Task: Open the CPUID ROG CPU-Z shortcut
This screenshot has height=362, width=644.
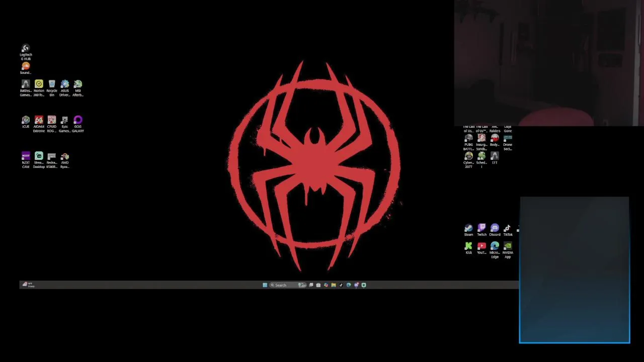Action: coord(52,124)
